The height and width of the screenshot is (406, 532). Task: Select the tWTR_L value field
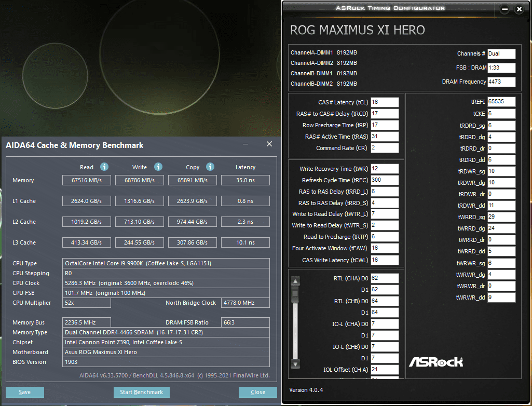[x=385, y=214]
